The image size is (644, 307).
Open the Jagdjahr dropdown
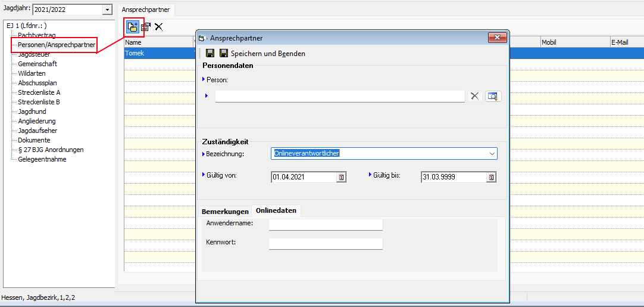coord(107,10)
